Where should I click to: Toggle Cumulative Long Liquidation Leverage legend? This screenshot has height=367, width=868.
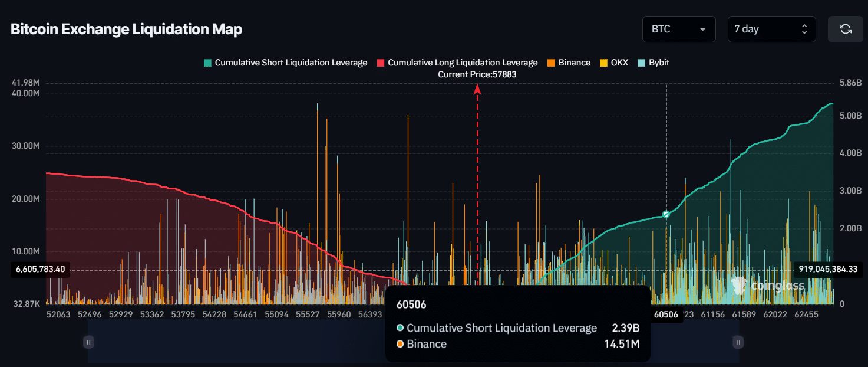point(457,63)
